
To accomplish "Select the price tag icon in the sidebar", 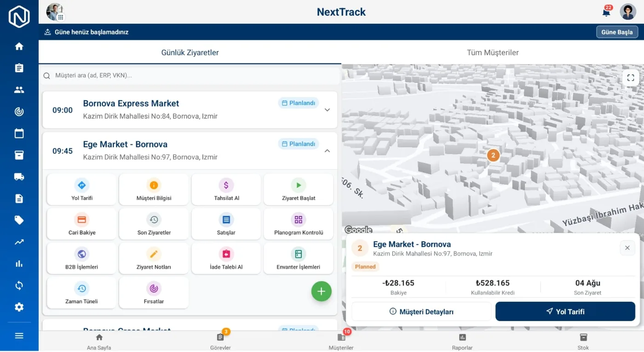I will 19,220.
